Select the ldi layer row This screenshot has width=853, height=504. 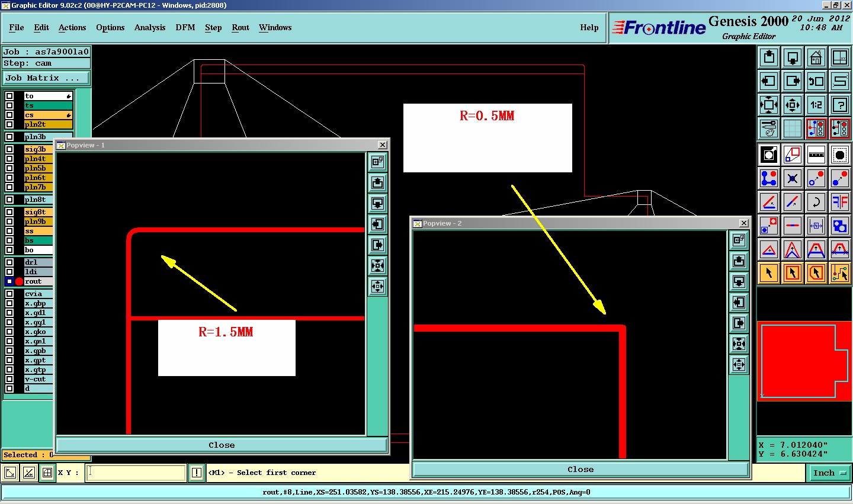point(39,272)
